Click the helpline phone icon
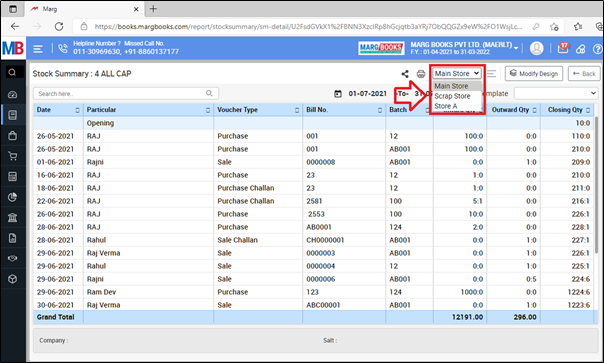Screen dimensions: 604x363 pyautogui.click(x=62, y=48)
